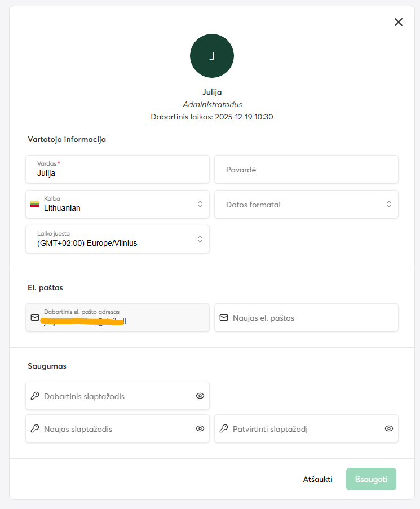Select the Naujas el. paštas input
This screenshot has height=509, width=420.
(313, 318)
